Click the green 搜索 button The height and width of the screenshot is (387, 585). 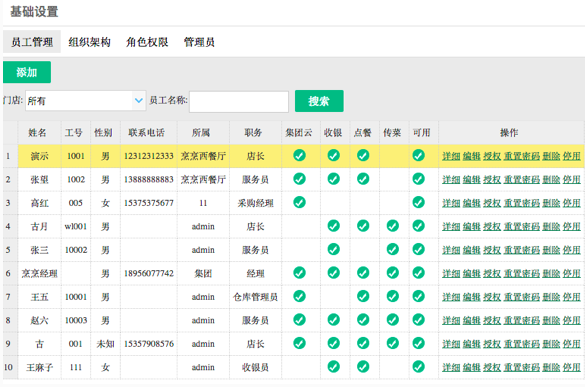[x=319, y=101]
